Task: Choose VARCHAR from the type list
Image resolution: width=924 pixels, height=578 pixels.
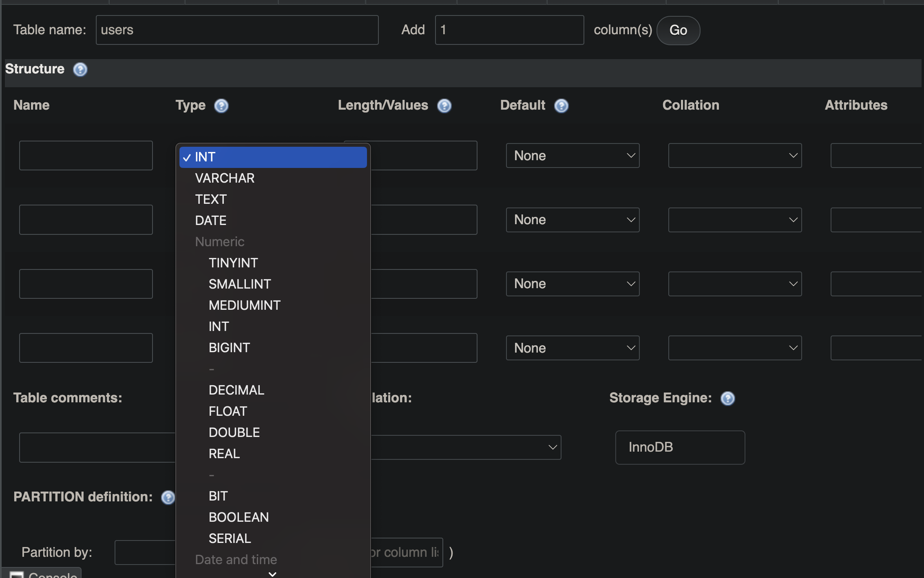Action: [x=273, y=178]
